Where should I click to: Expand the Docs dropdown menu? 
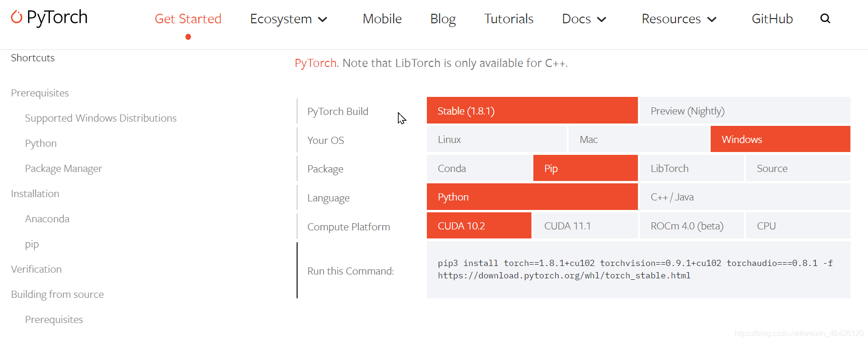point(584,19)
